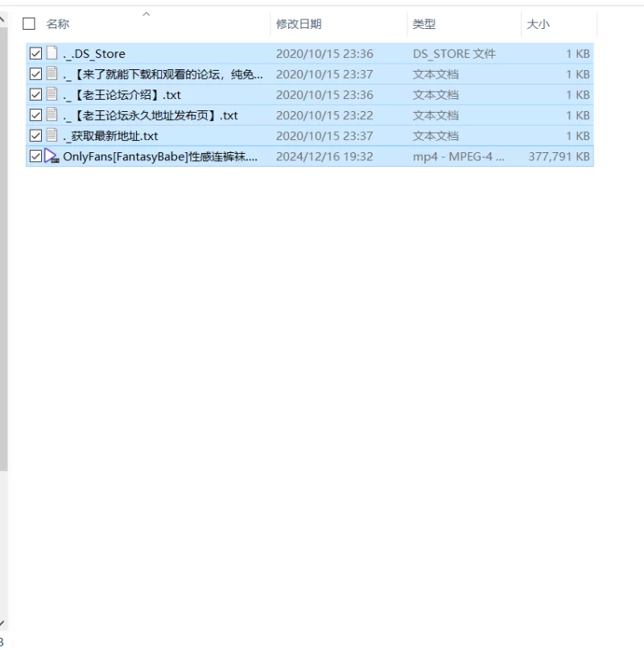Image resolution: width=644 pixels, height=650 pixels.
Task: Sort files by 类型 column header
Action: coord(424,24)
